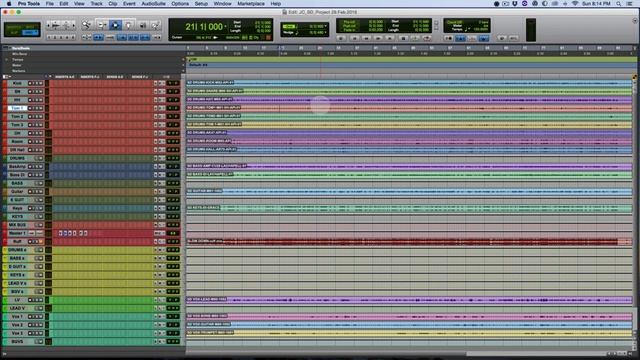Open the Marketplace menu
This screenshot has height=360, width=640.
[x=251, y=4]
